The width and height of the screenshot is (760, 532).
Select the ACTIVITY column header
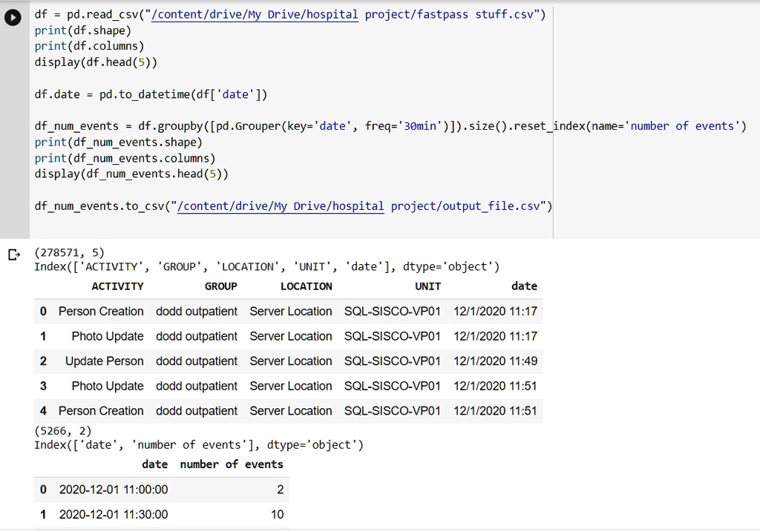(x=117, y=286)
